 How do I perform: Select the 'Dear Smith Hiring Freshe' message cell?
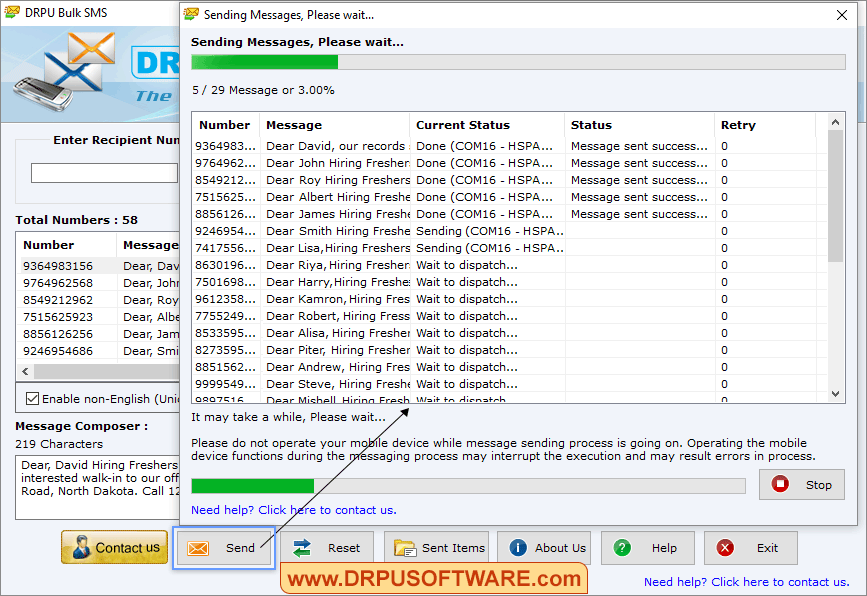(x=336, y=231)
